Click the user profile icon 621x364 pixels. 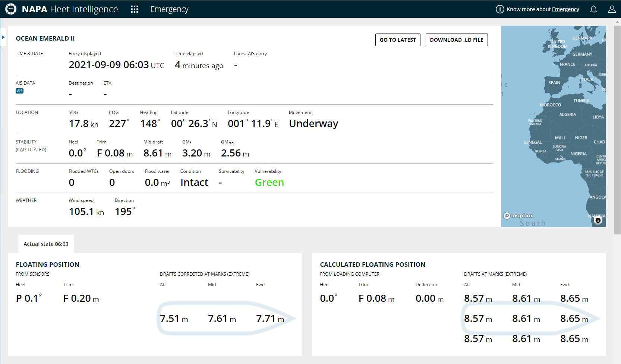(612, 9)
